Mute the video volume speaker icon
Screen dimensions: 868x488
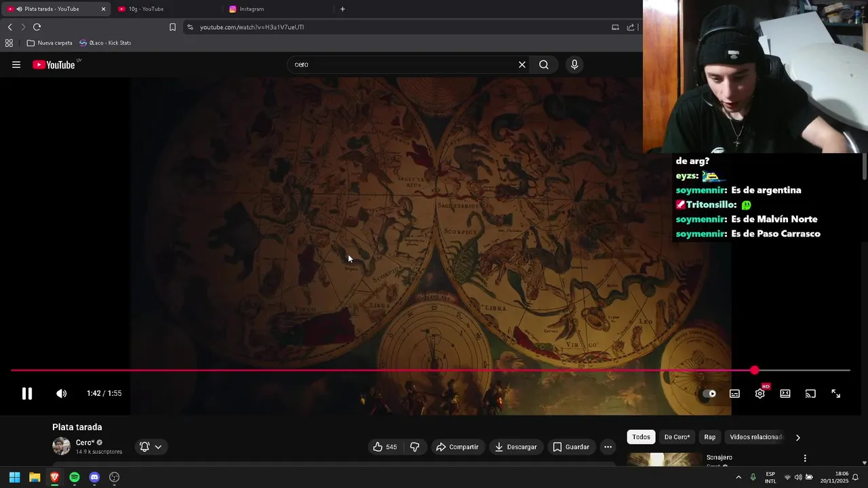click(x=62, y=394)
